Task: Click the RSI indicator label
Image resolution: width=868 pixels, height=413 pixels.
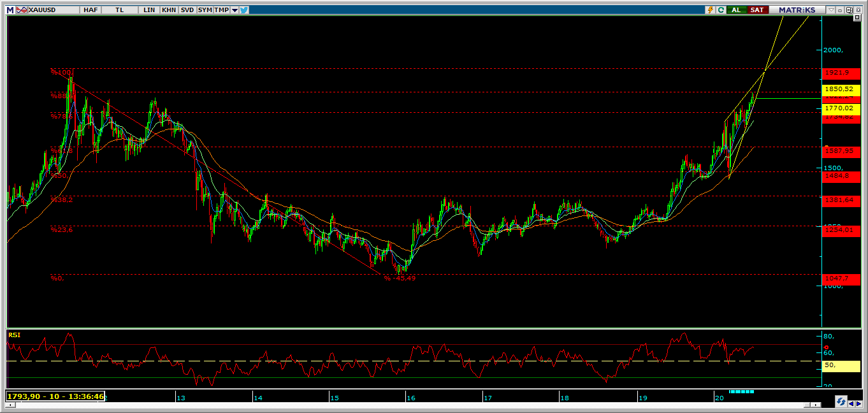Action: pyautogui.click(x=14, y=334)
